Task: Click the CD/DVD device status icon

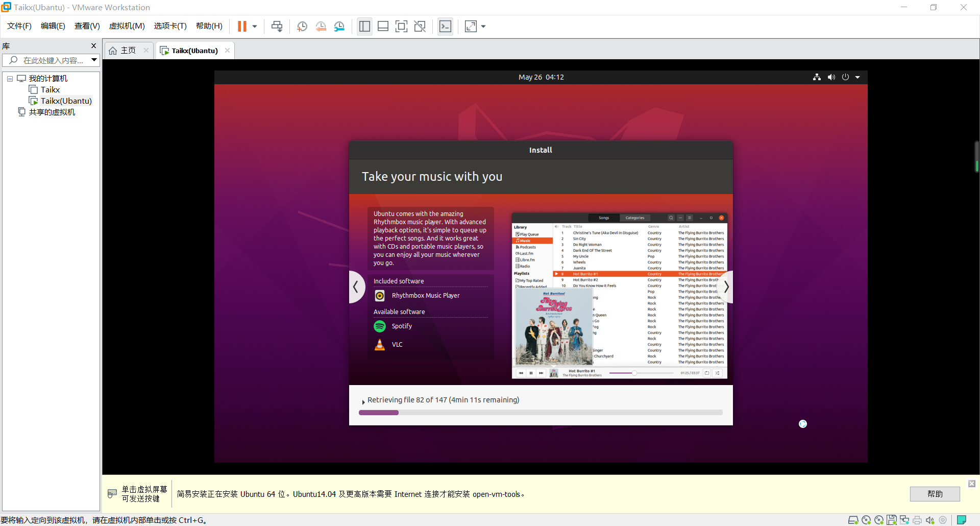Action: (x=866, y=520)
